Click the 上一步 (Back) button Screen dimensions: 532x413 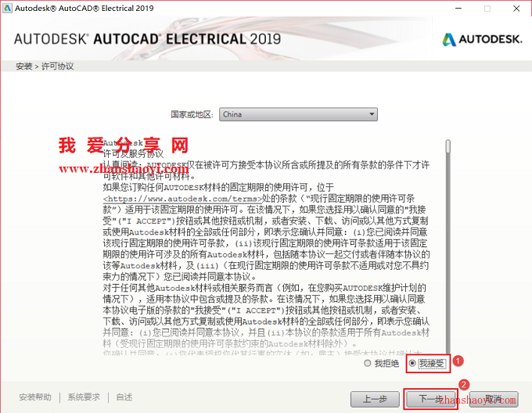point(375,399)
